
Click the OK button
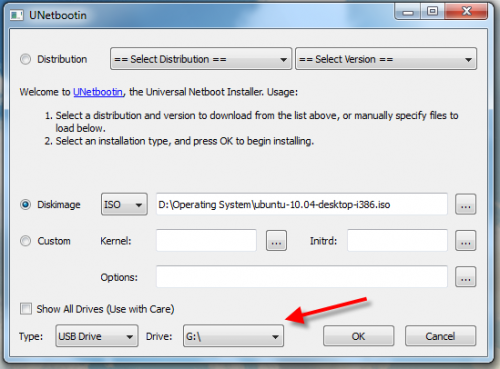(358, 336)
